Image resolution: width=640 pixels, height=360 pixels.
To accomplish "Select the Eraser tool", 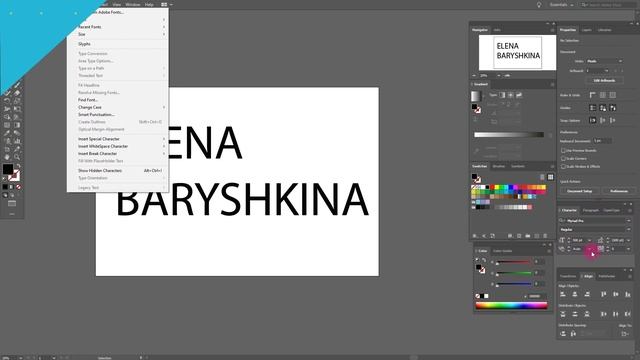I will [x=17, y=93].
